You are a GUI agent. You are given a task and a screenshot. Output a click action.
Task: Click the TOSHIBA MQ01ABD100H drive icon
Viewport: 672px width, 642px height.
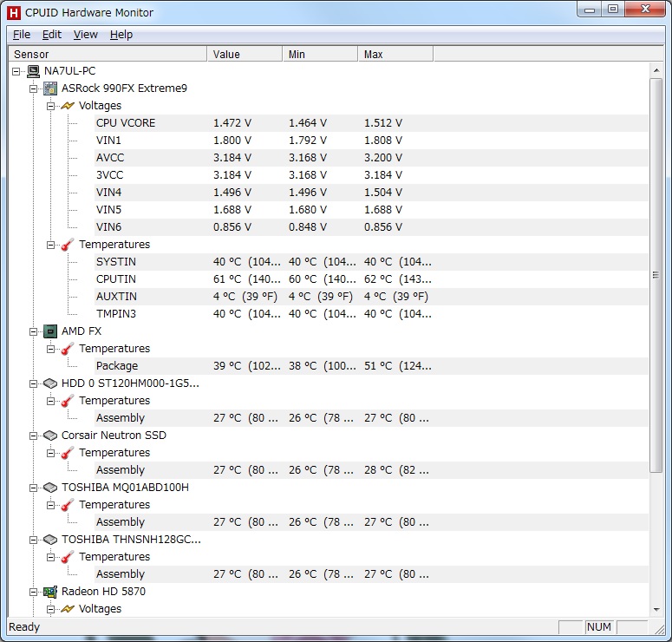tap(50, 488)
